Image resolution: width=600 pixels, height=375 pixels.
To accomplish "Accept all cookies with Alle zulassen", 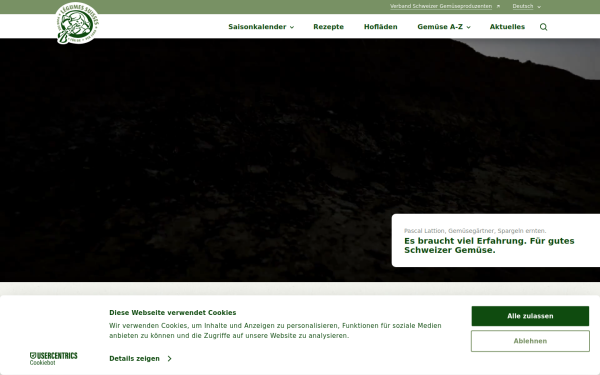I will tap(530, 316).
